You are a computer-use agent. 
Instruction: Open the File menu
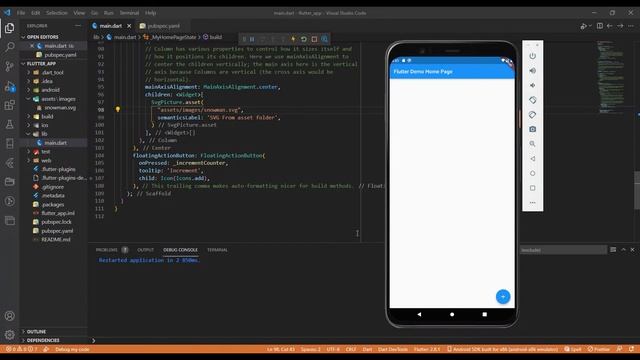(21, 13)
